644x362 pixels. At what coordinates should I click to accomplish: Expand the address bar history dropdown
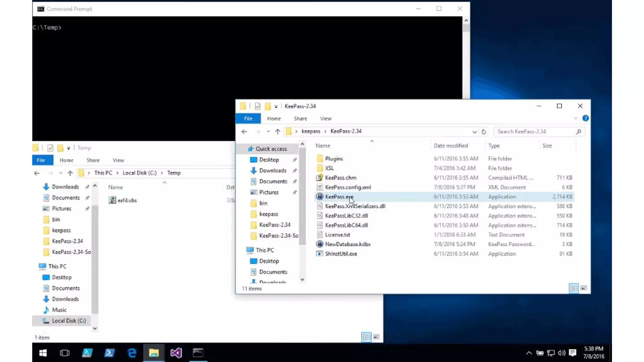point(474,132)
